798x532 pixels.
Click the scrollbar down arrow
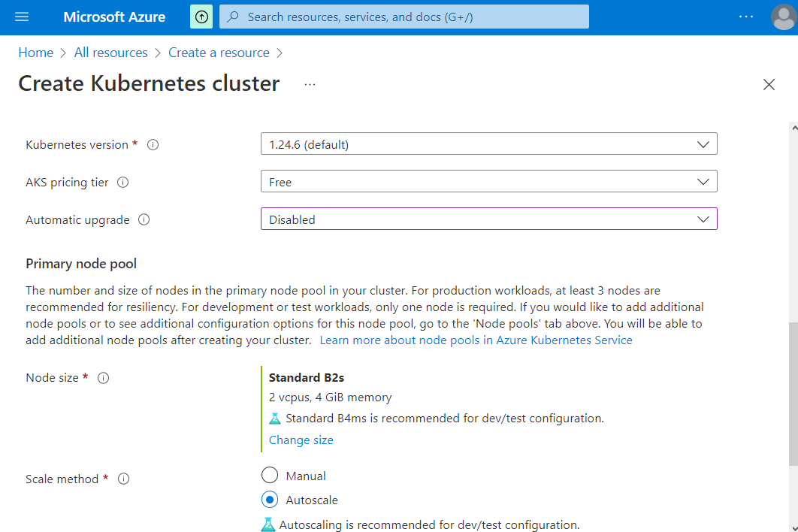[794, 527]
